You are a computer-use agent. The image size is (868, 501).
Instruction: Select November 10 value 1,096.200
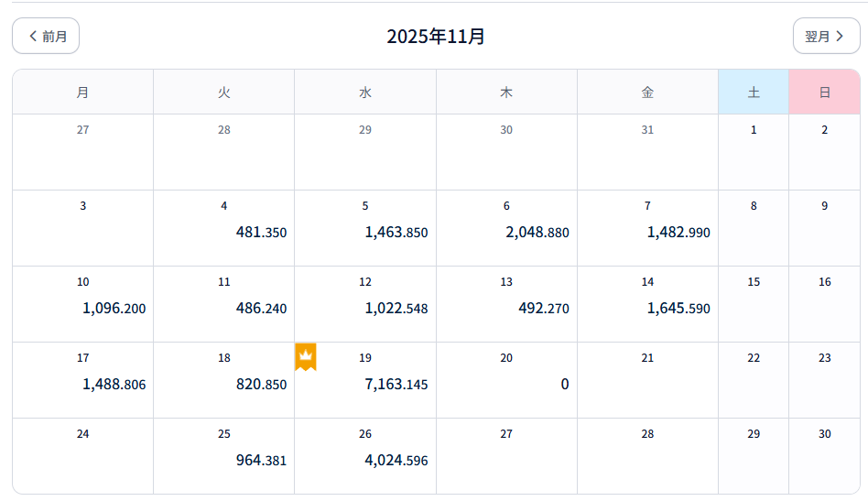(x=114, y=309)
